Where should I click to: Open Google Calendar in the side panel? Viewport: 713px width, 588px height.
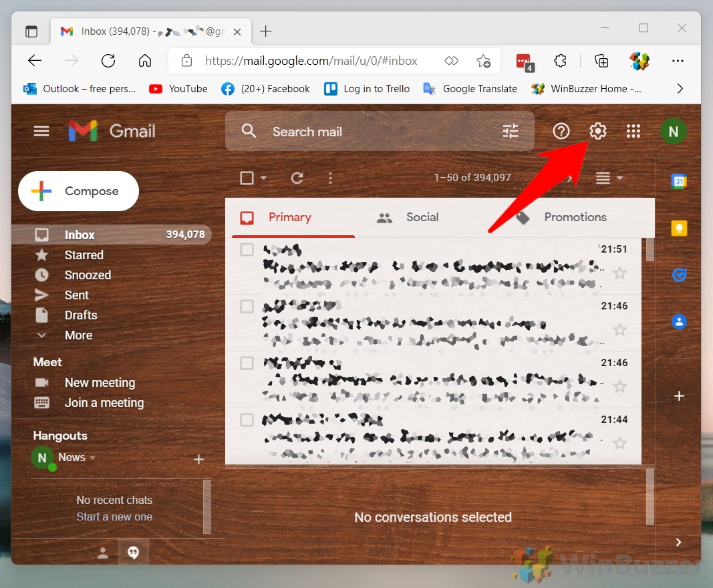click(x=679, y=181)
